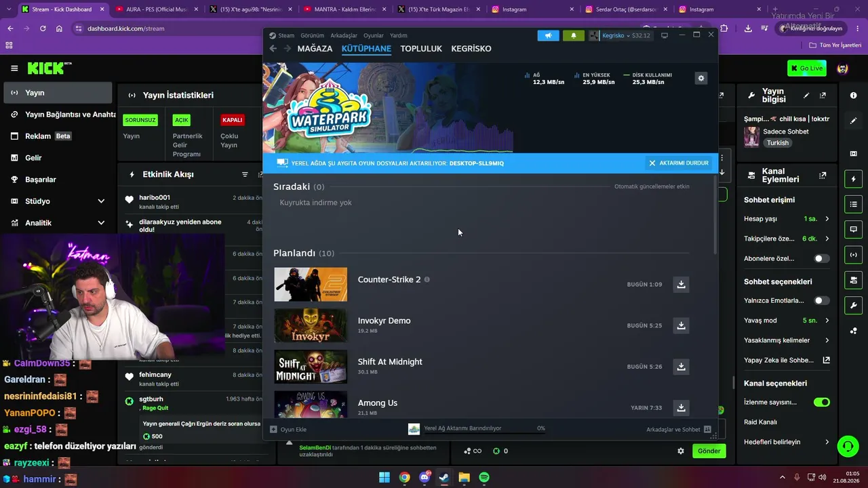Viewport: 868px width, 488px height.
Task: Edit Yayın bilgisi with pencil icon
Action: click(x=806, y=96)
